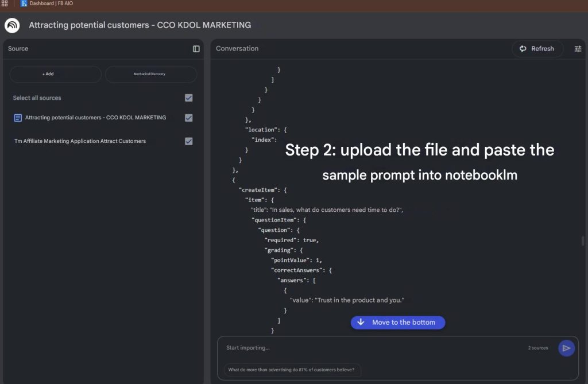The image size is (588, 384).
Task: Click the Refresh button
Action: click(x=537, y=49)
